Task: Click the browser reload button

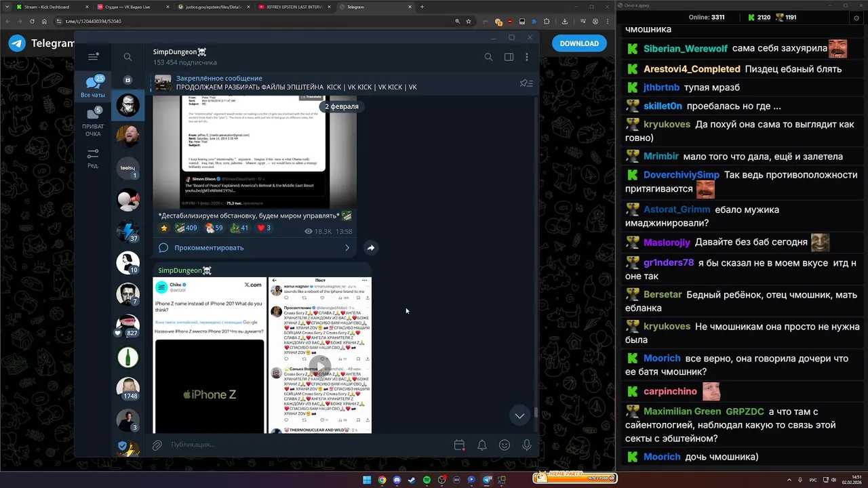Action: coord(33,21)
